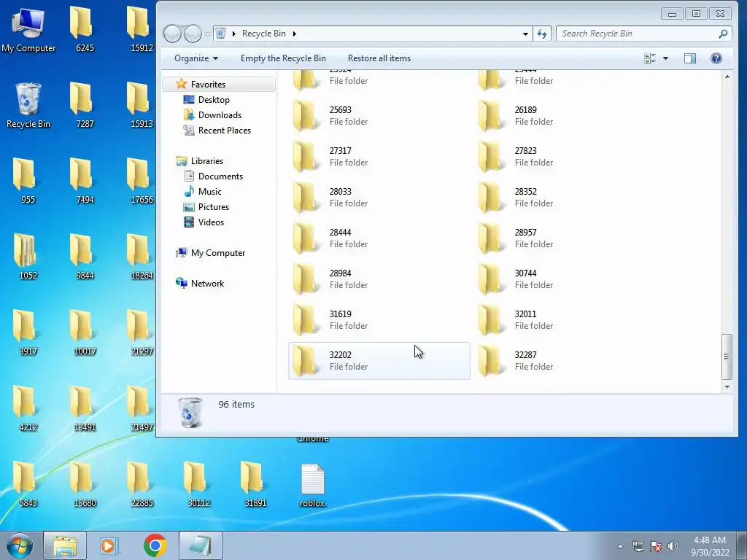The height and width of the screenshot is (560, 747).
Task: Select desktop folder 5843
Action: (x=28, y=484)
